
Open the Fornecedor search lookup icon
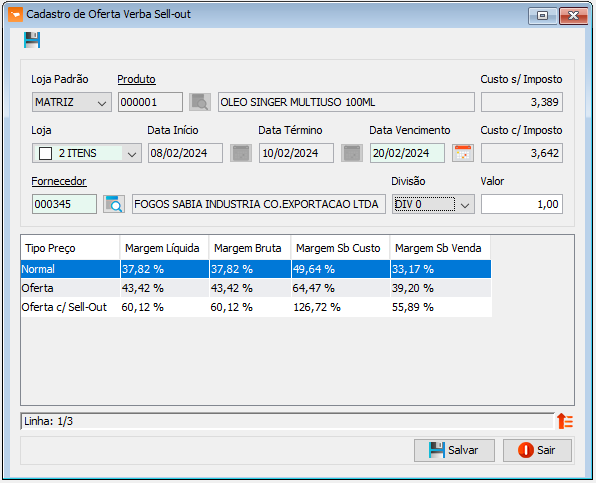coord(114,204)
